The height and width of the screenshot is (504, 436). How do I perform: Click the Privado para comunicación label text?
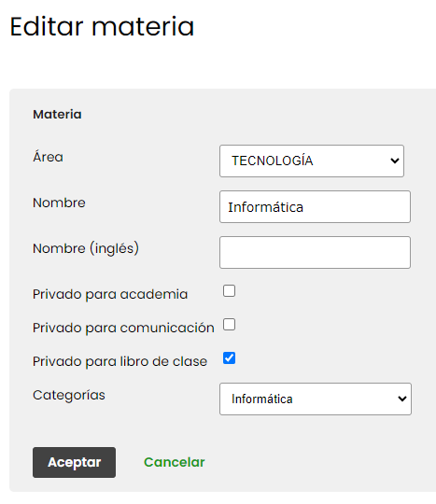pyautogui.click(x=123, y=329)
